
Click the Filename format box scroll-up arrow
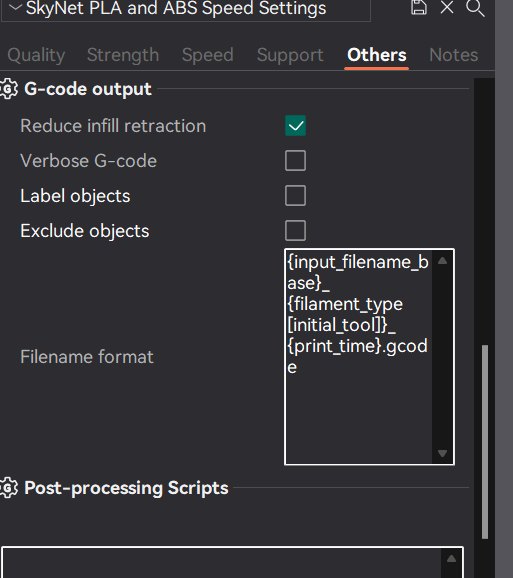click(443, 261)
